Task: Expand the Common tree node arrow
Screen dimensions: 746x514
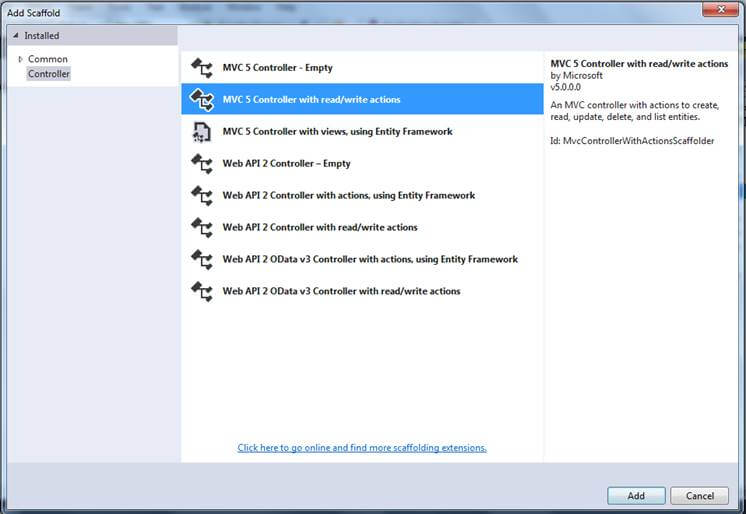Action: (20, 59)
